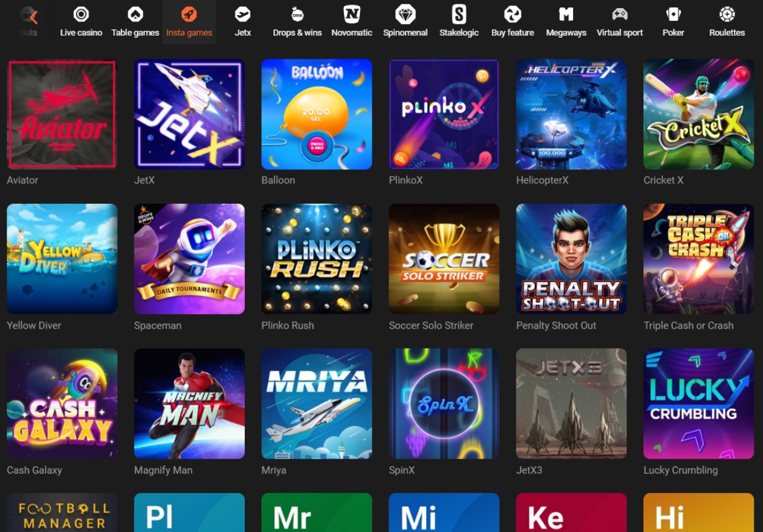The image size is (763, 532).
Task: Click the Poker cards icon
Action: [x=673, y=14]
